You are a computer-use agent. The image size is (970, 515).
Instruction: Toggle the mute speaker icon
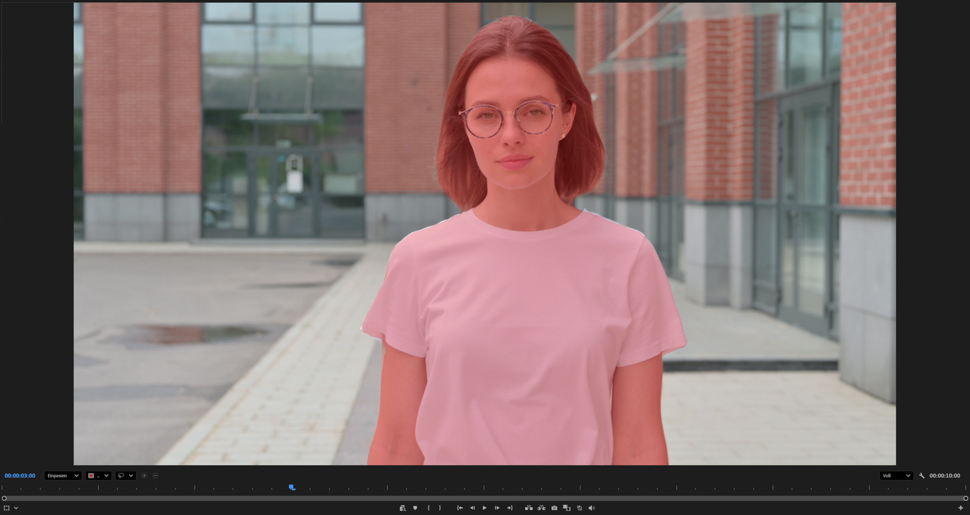pos(591,508)
